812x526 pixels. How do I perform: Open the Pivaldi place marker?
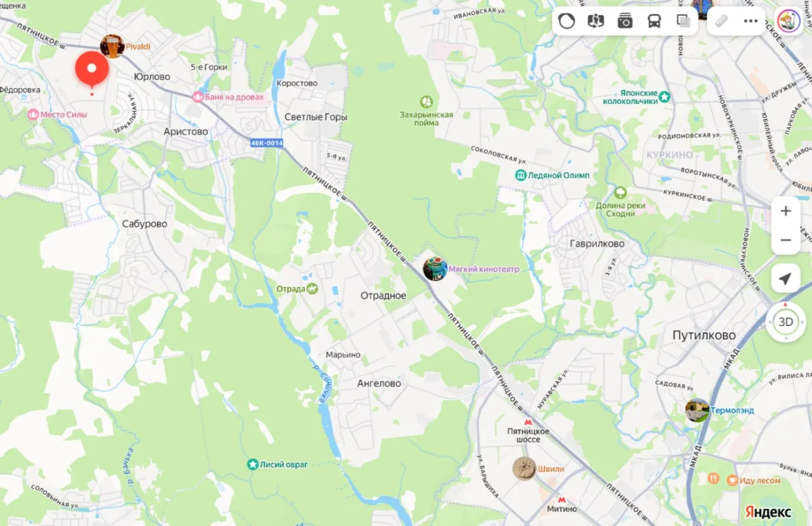112,46
